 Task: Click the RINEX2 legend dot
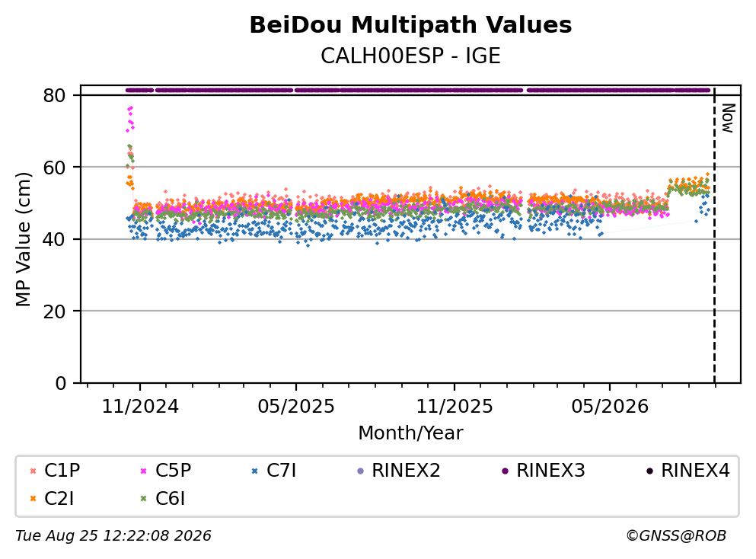tap(360, 471)
